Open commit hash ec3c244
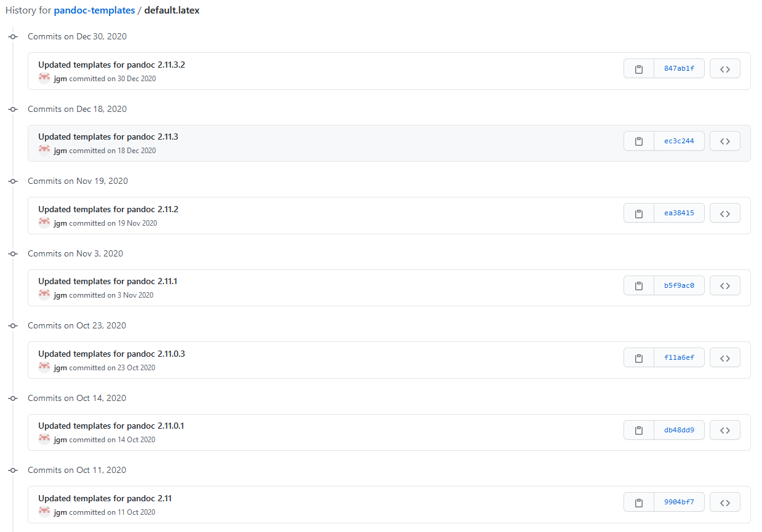The width and height of the screenshot is (762, 532). 679,141
